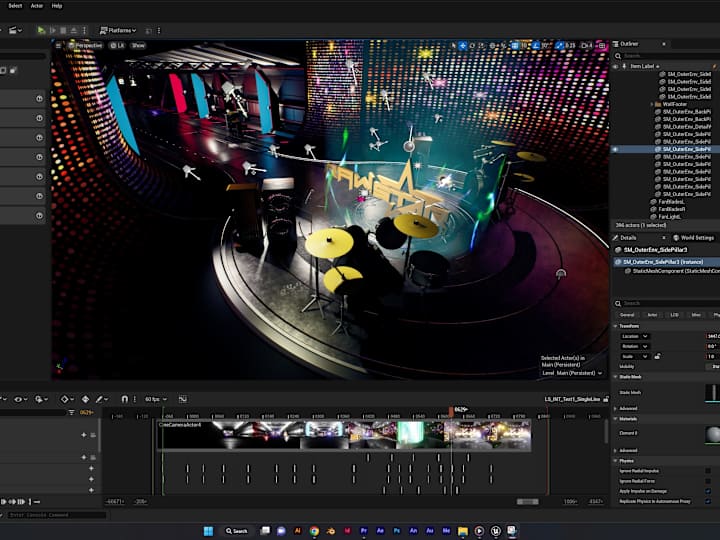Click the pencil edit icon in the Sequencer toolbar
720x540 pixels.
(x=99, y=399)
